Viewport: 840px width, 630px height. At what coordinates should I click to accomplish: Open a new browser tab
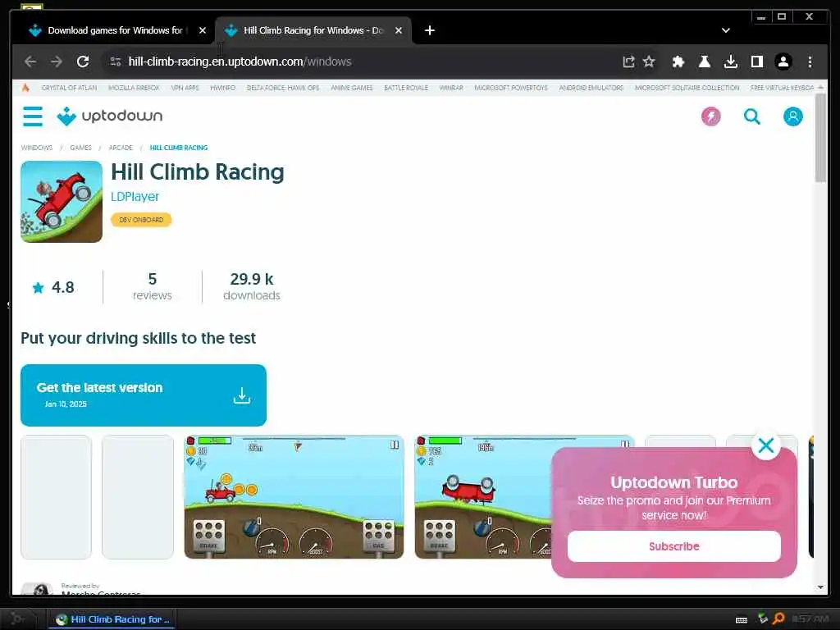click(x=430, y=30)
